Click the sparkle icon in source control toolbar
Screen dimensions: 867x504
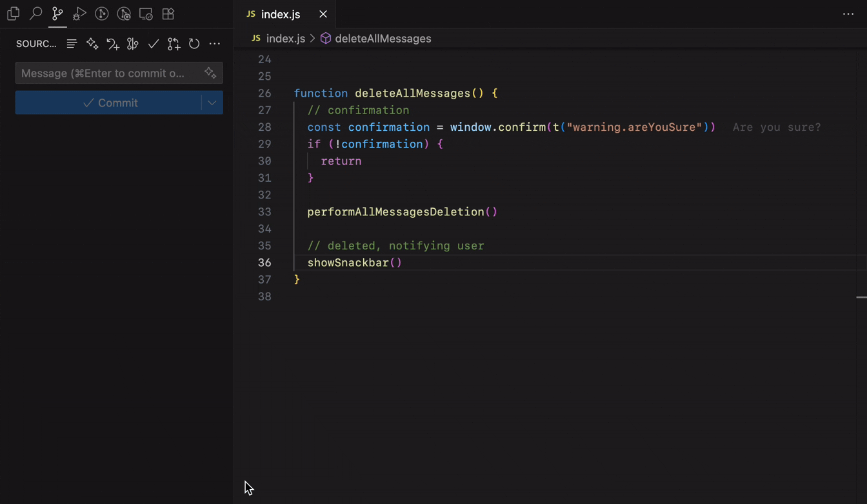pyautogui.click(x=92, y=44)
